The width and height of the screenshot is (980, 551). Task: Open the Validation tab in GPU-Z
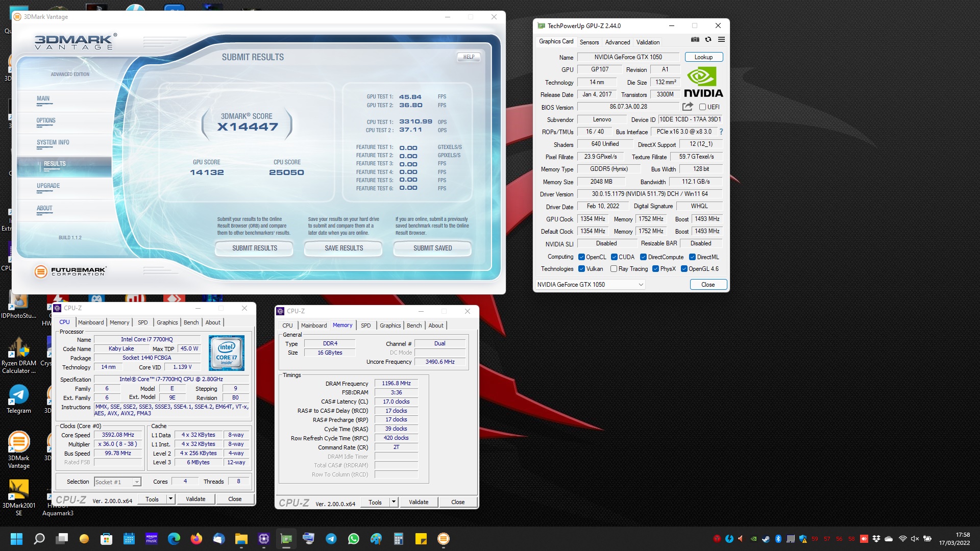[x=648, y=42]
